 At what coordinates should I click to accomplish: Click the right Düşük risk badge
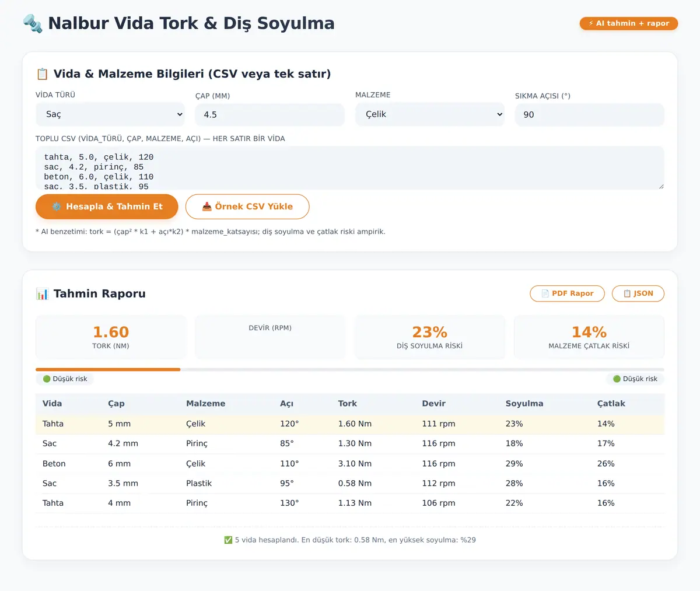[x=635, y=379]
